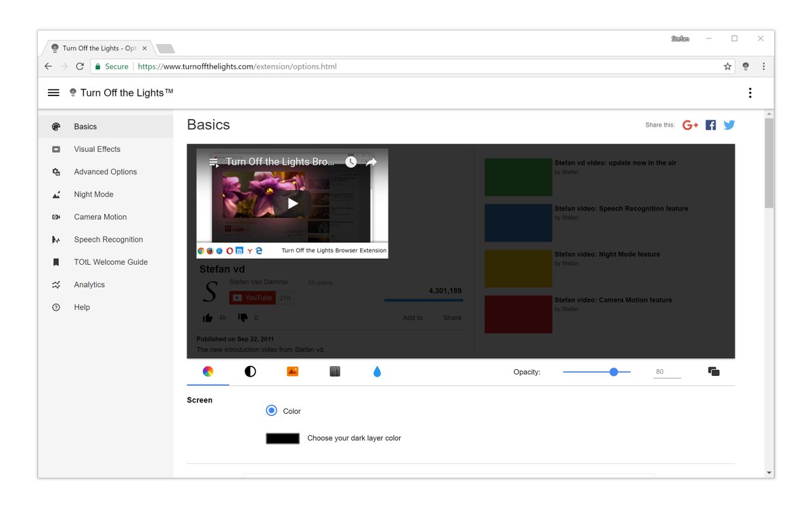
Task: Click the Basics palette icon in sidebar
Action: pos(56,127)
